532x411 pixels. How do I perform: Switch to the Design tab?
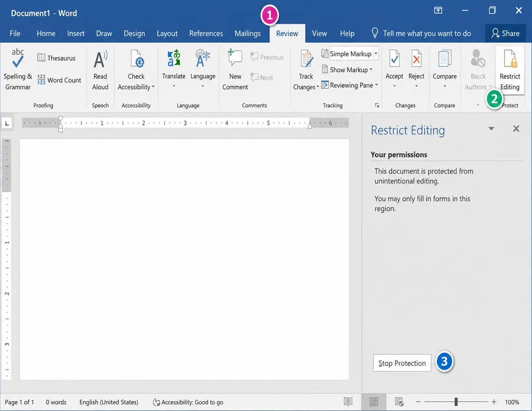134,33
